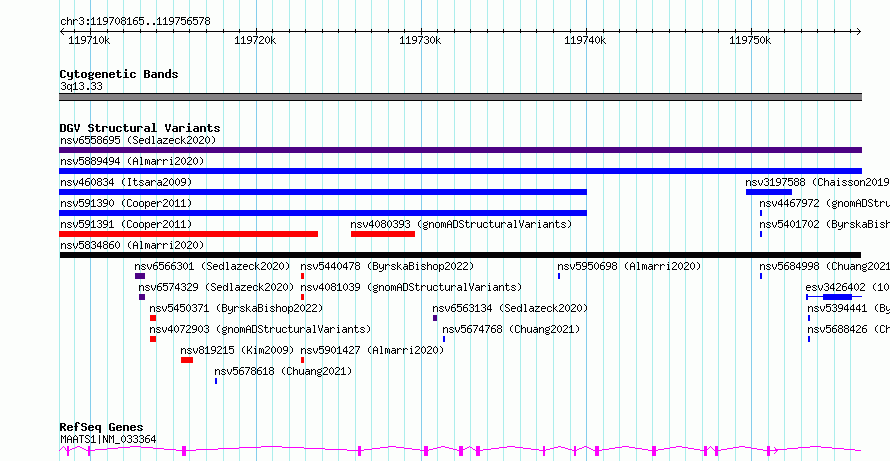
Task: Select the long red nsv591391 bar
Action: 188,234
